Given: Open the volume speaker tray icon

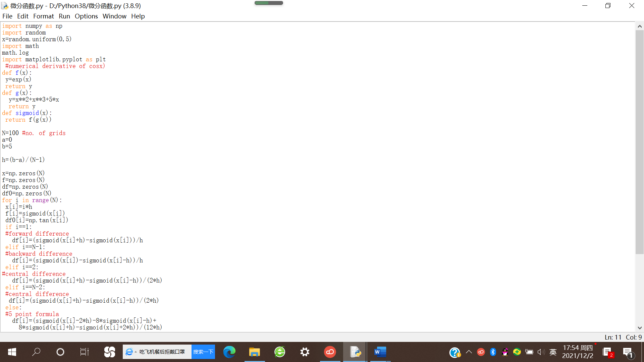Looking at the screenshot, I should tap(541, 352).
